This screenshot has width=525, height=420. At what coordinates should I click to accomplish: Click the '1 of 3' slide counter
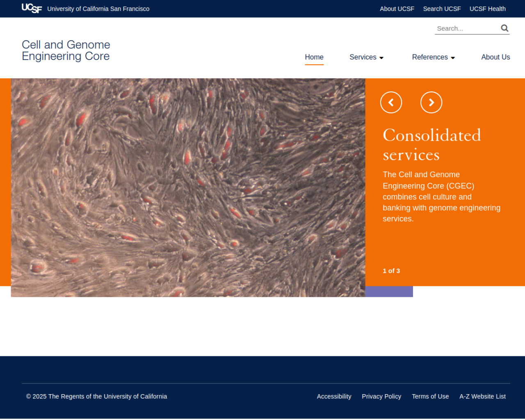tap(391, 271)
